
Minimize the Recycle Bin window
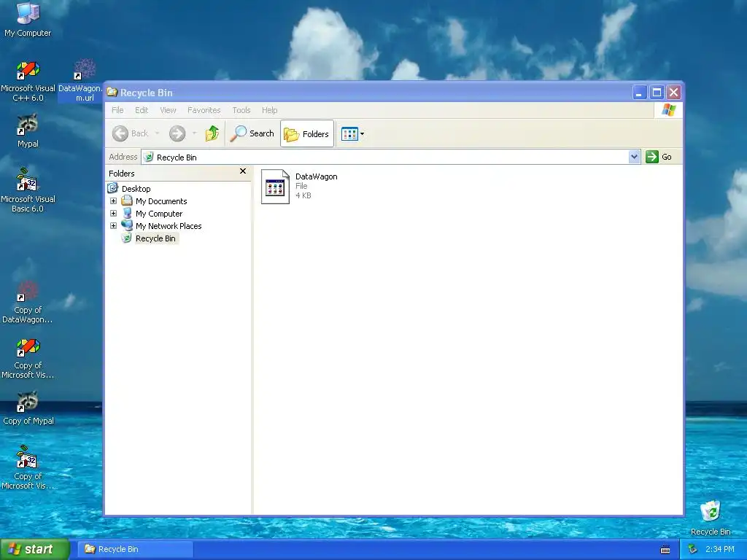click(x=639, y=93)
